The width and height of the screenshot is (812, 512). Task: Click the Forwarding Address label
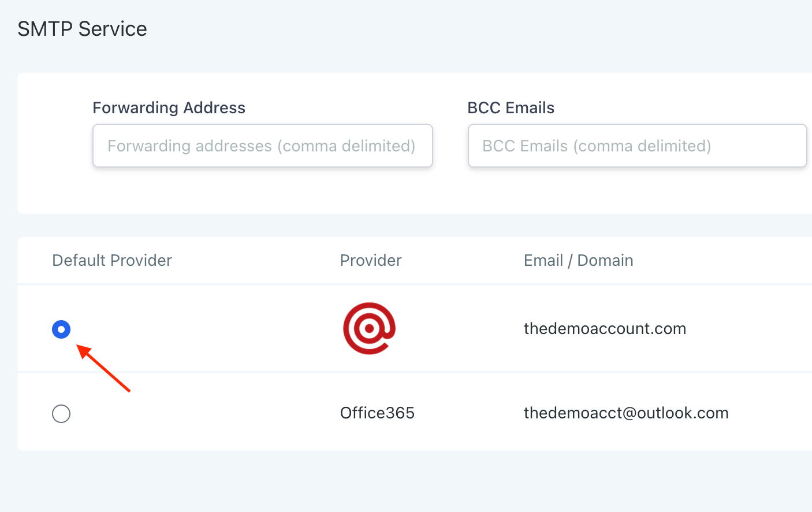[169, 108]
